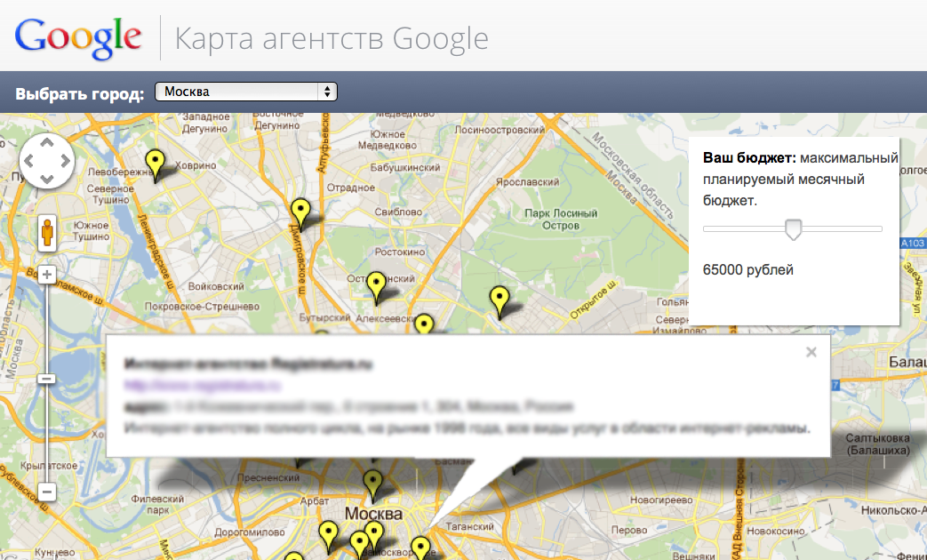Zoom in with the plus button
This screenshot has height=560, width=927.
click(47, 275)
